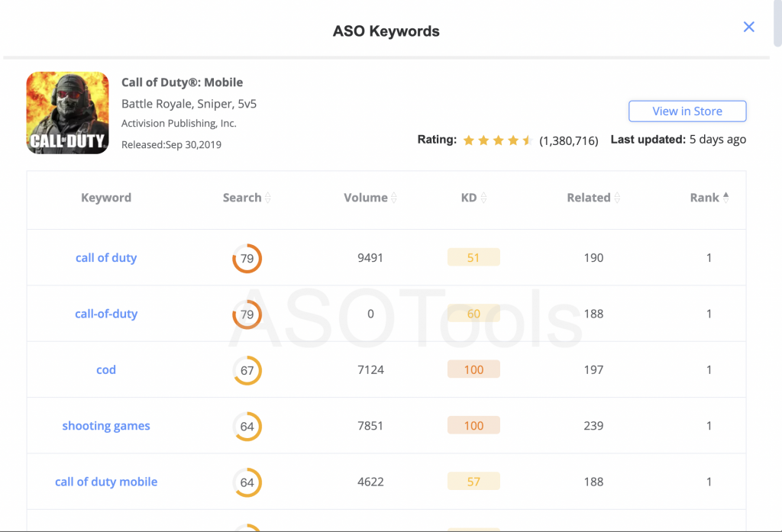This screenshot has height=532, width=782.
Task: Click search score 64 circle for 'shooting games'
Action: coord(247,427)
